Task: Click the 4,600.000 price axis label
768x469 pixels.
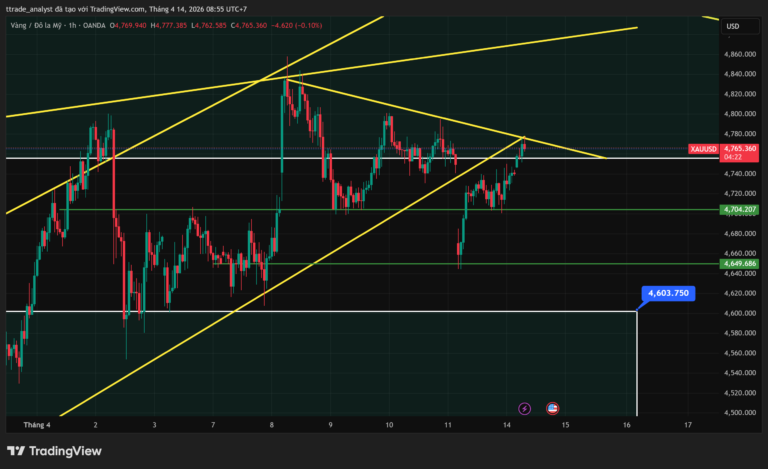Action: [740, 313]
